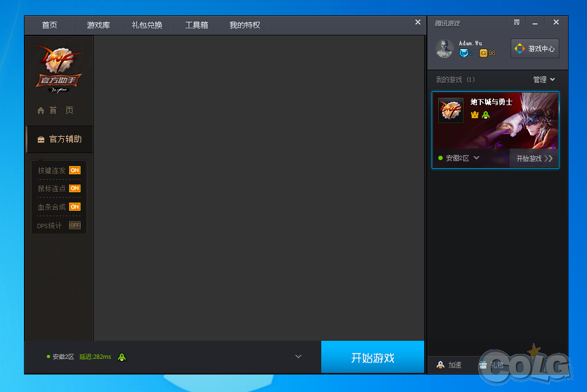Click the blue level badge icon
The width and height of the screenshot is (587, 392).
click(463, 53)
